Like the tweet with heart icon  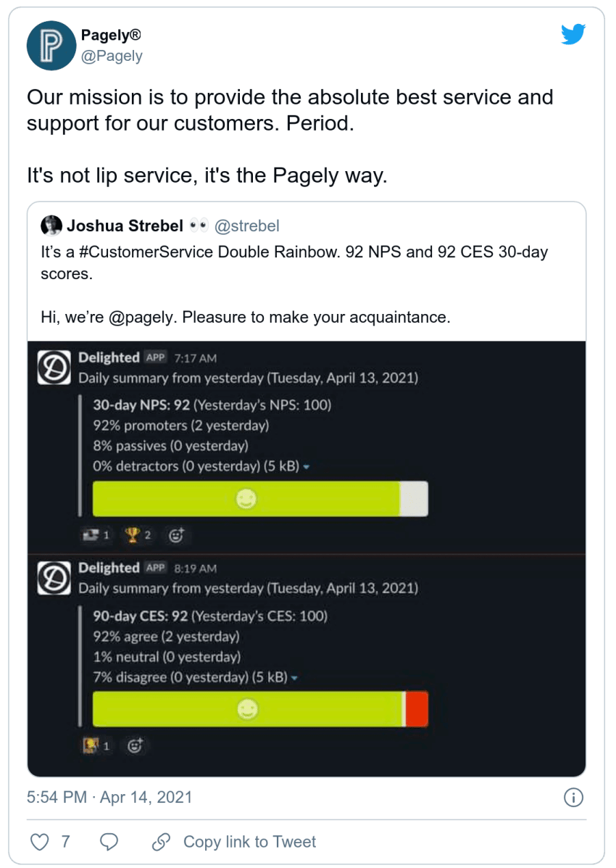[x=39, y=841]
